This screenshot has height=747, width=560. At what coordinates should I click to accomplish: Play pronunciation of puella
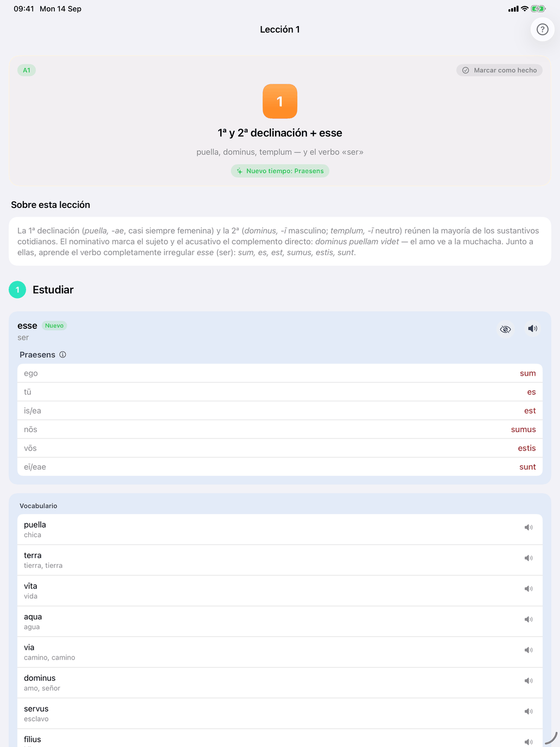[529, 528]
